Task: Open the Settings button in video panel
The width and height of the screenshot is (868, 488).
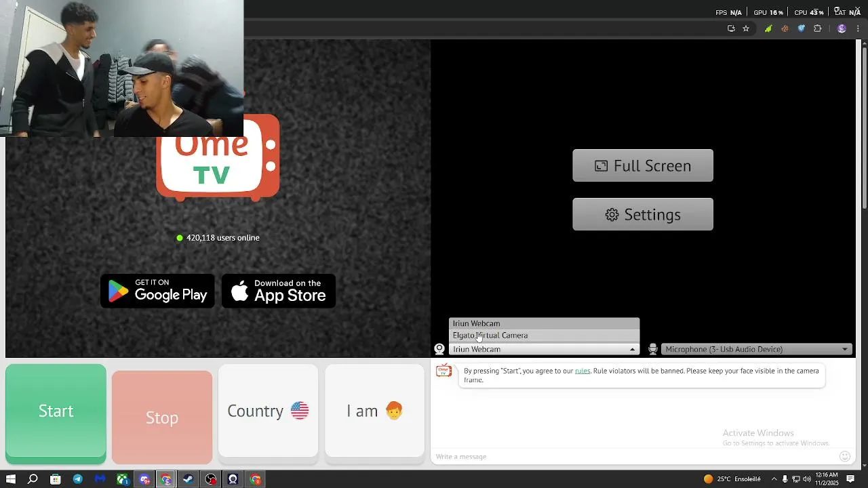Action: (643, 214)
